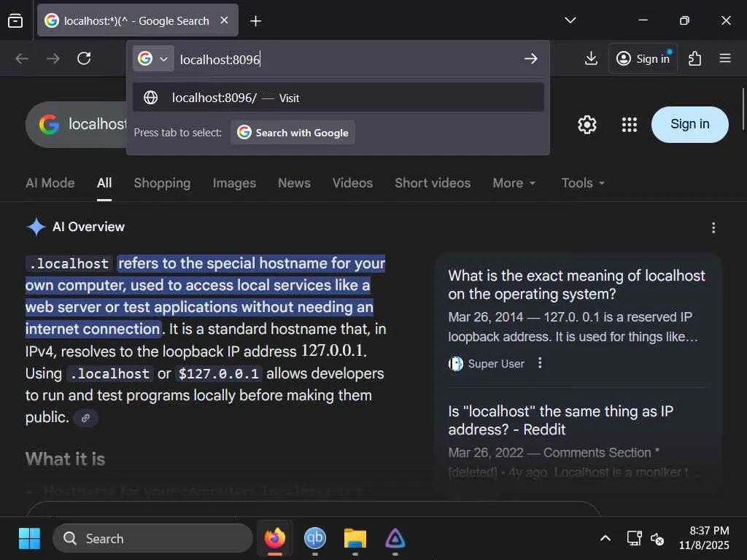Image resolution: width=747 pixels, height=560 pixels.
Task: Expand the More results dropdown
Action: click(x=514, y=183)
